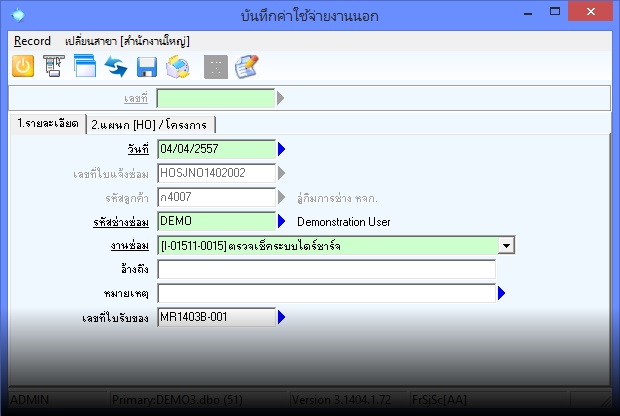Image resolution: width=620 pixels, height=416 pixels.
Task: Open the cascading windows icon
Action: point(85,66)
